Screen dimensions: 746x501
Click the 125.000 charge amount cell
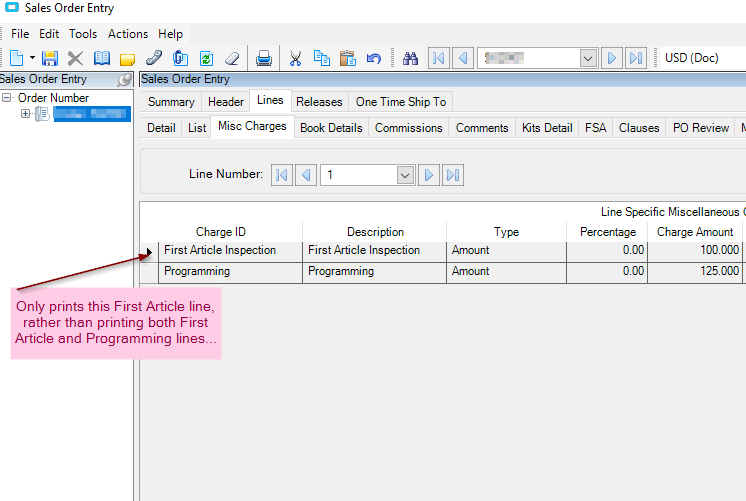(x=695, y=273)
